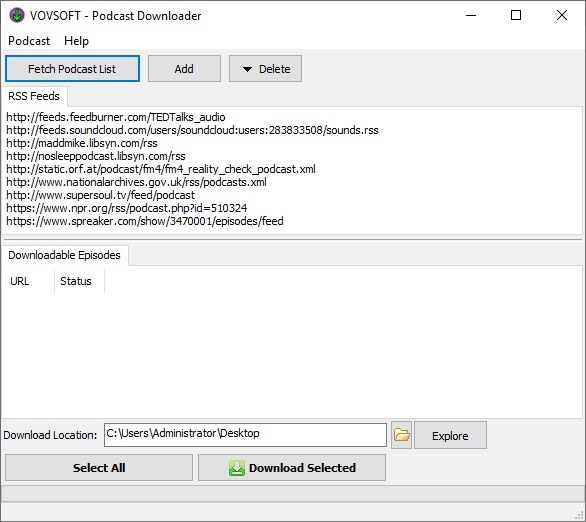Select the maddmike.libsyn.com/rss feed

click(x=82, y=143)
